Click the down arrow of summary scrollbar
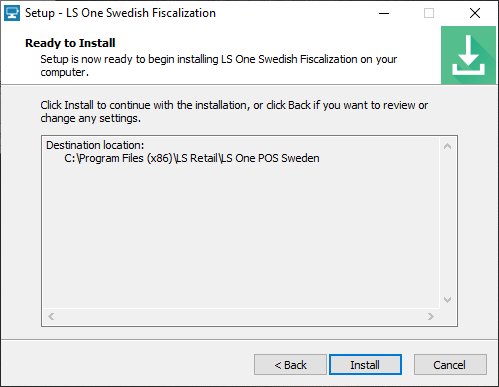 tap(448, 300)
